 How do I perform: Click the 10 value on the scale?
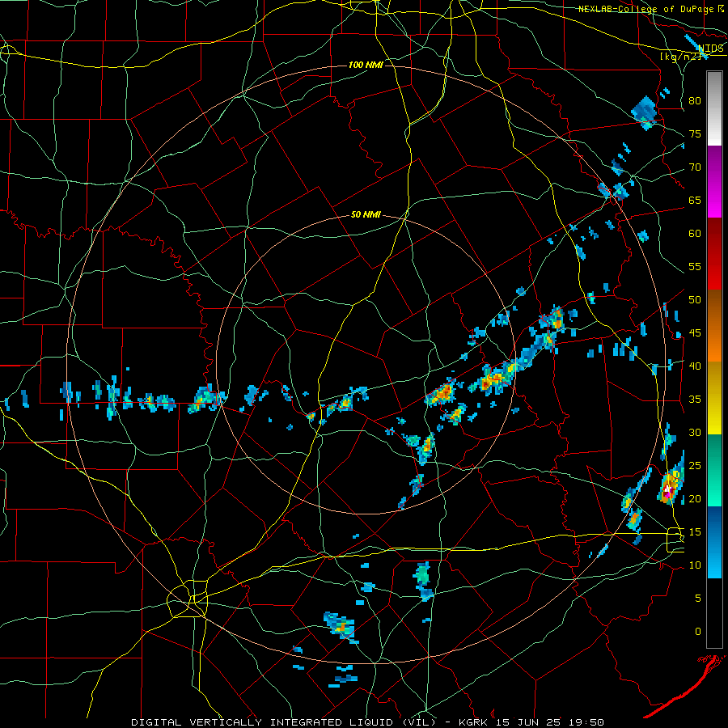[x=695, y=565]
